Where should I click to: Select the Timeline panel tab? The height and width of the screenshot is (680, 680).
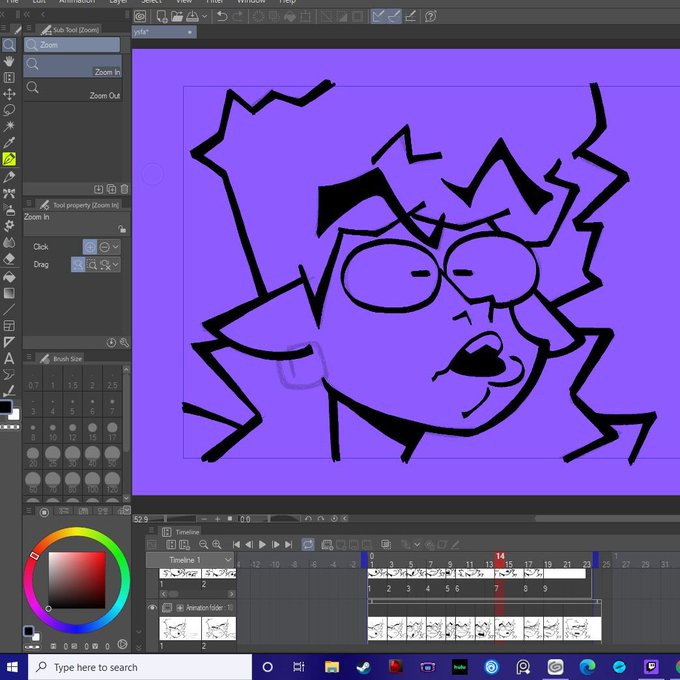[180, 532]
